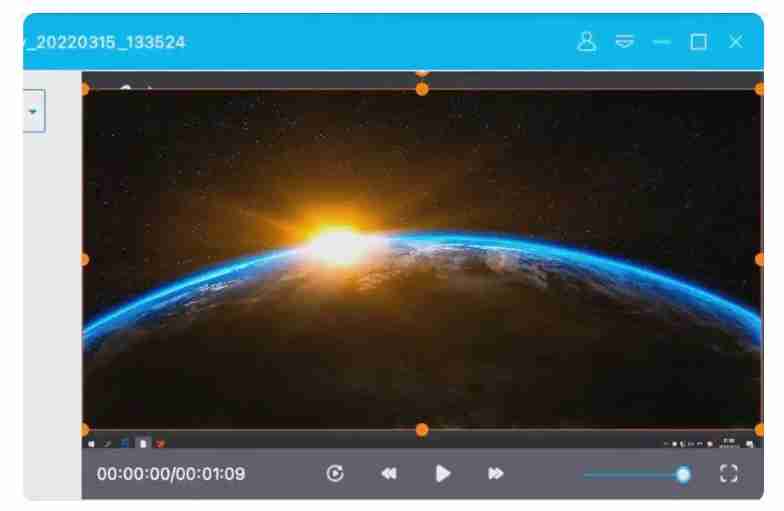Click the Earth sunrise video preview
784x511 pixels.
[422, 260]
